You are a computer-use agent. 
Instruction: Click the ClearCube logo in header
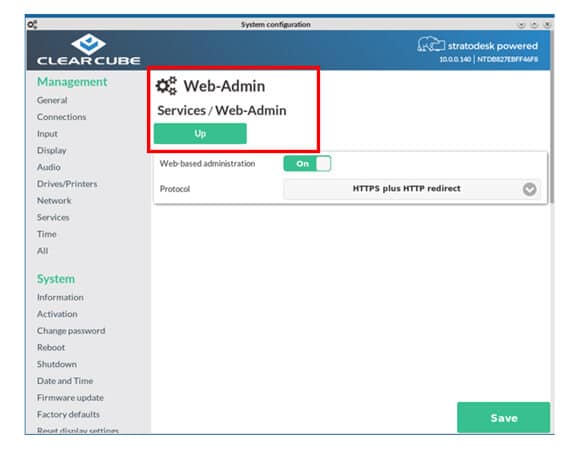click(x=88, y=50)
